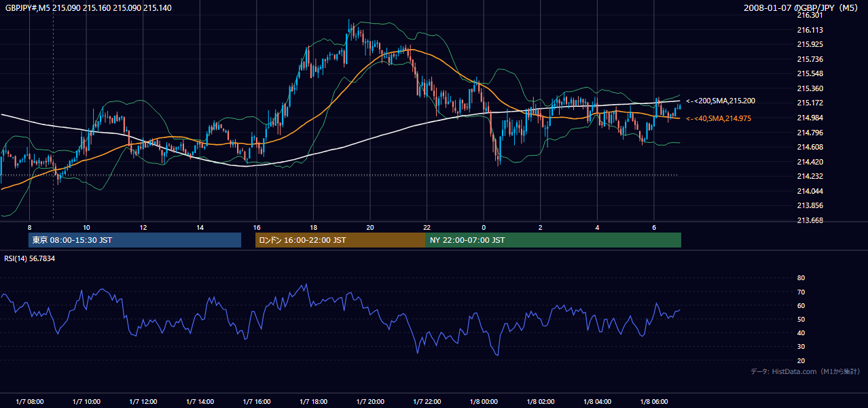868x408 pixels.
Task: Click the 1/8 02:00 bottom time label
Action: 541,402
